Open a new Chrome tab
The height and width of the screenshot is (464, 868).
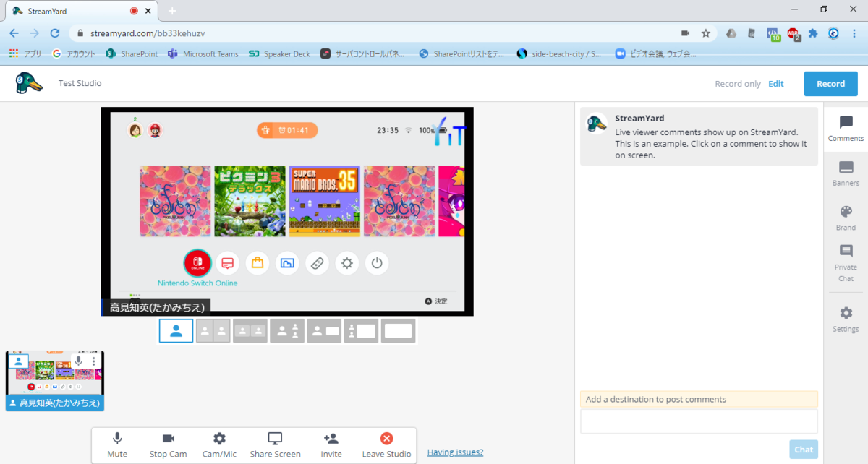172,11
